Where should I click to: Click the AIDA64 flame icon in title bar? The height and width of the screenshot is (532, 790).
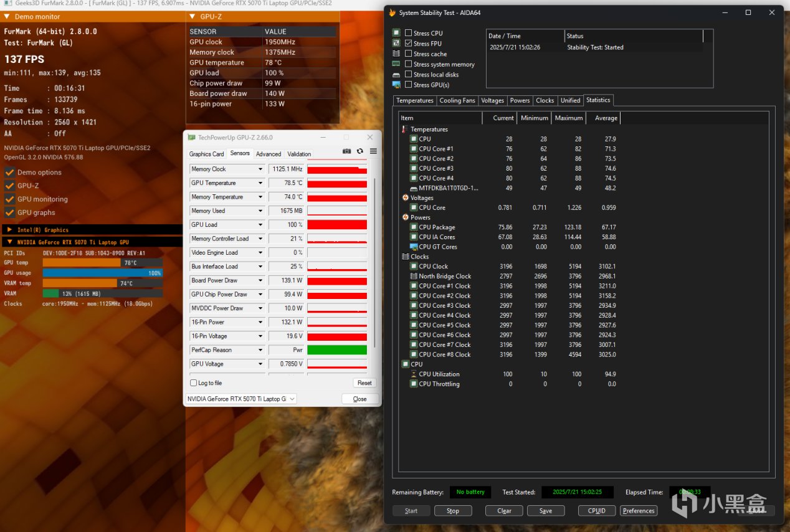click(391, 12)
